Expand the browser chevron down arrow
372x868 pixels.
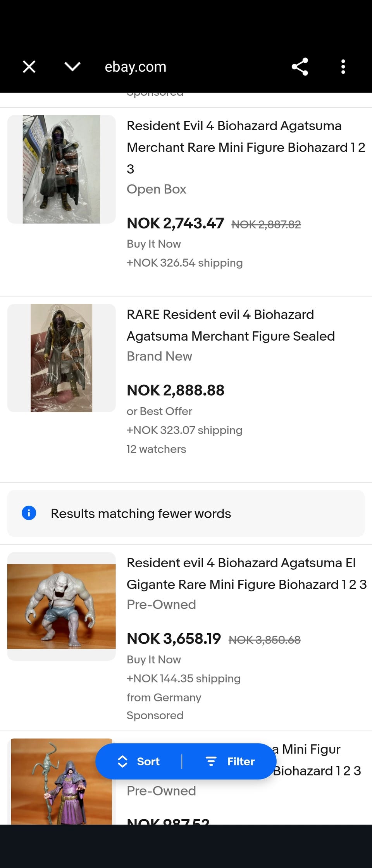pyautogui.click(x=72, y=67)
